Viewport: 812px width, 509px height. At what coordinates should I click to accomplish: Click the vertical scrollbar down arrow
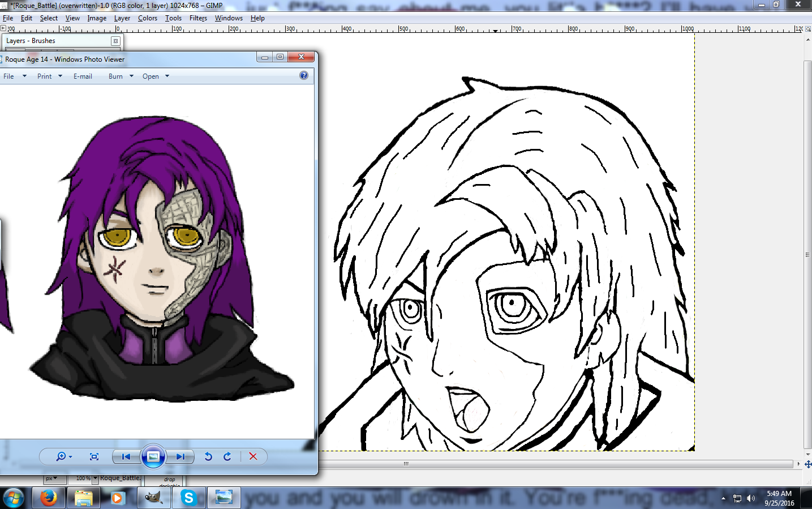807,455
